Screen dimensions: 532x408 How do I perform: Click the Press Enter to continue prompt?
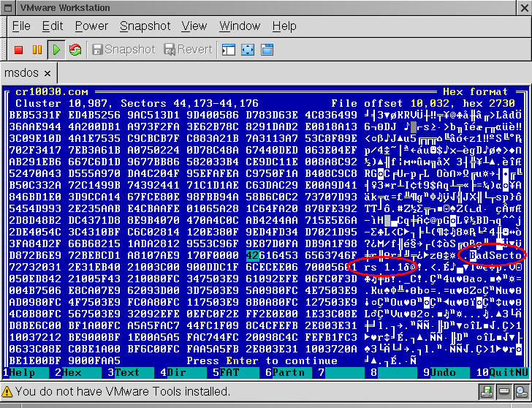262,360
